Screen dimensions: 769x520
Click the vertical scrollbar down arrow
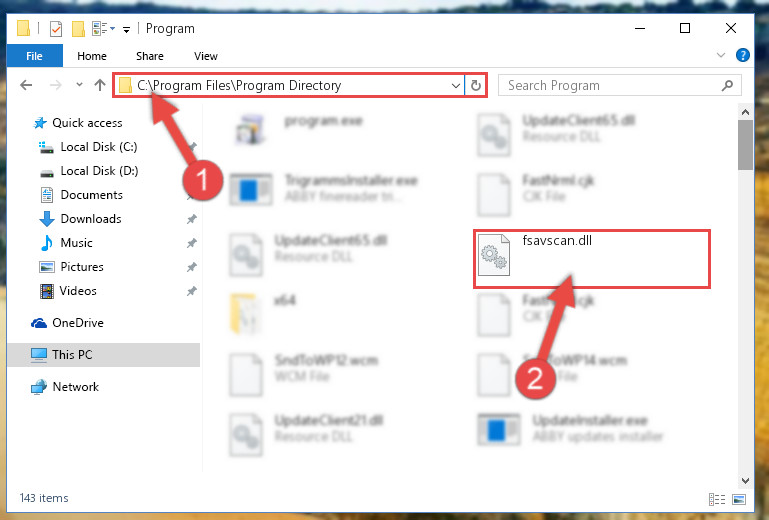745,480
